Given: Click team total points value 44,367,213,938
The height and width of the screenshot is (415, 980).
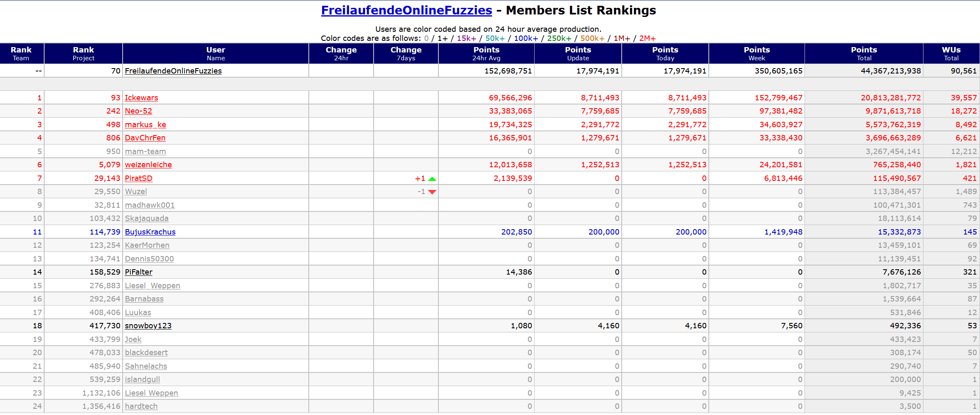Looking at the screenshot, I should coord(891,71).
